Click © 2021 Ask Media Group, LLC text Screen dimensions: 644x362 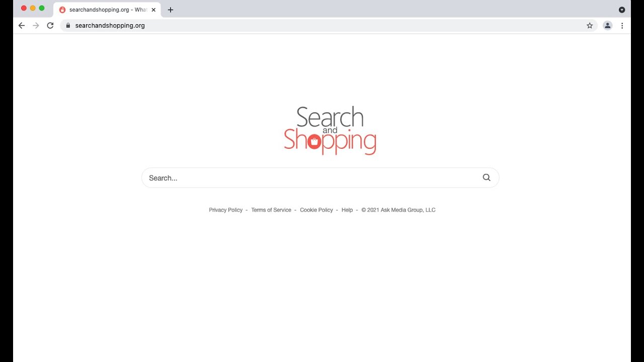click(398, 210)
